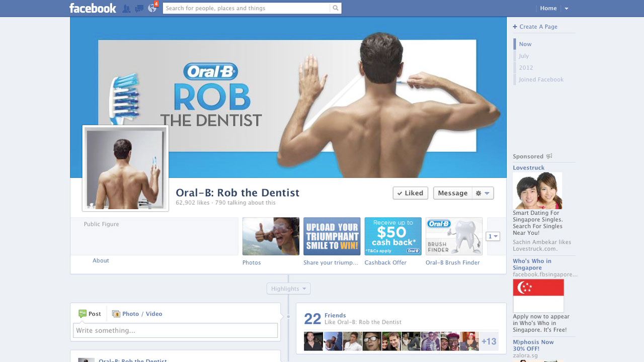The image size is (644, 362).
Task: Open last friend avatar before +13
Action: coord(469,341)
